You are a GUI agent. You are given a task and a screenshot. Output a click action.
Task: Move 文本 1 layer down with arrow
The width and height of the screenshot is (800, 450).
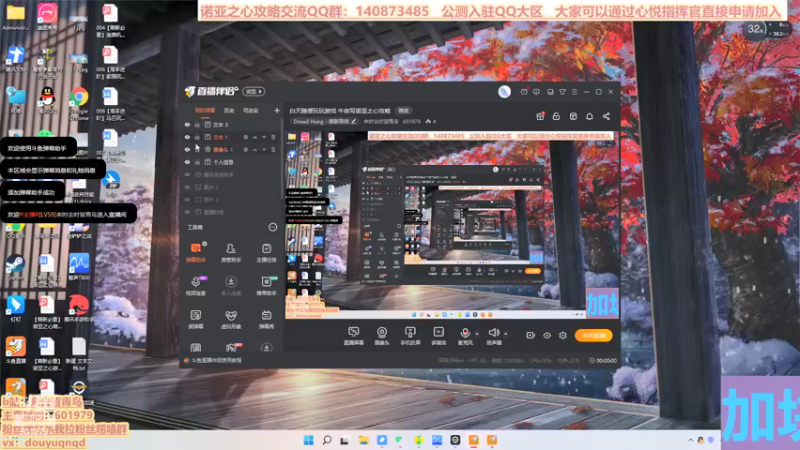coord(264,137)
